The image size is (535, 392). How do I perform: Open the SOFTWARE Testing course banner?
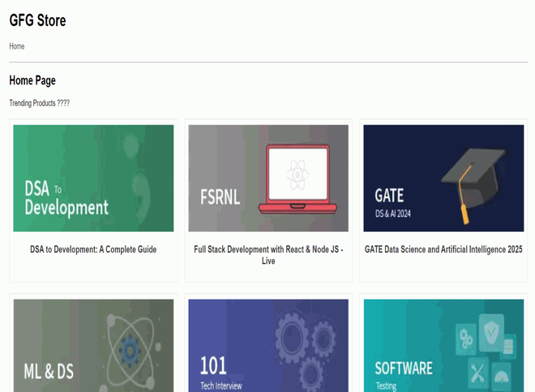tap(443, 346)
